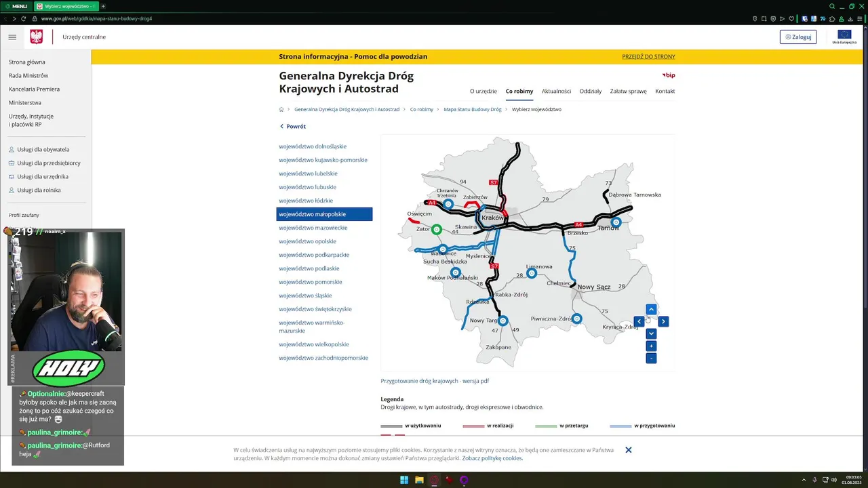The height and width of the screenshot is (488, 868).
Task: Open the Załatw sprawę tab
Action: [628, 91]
